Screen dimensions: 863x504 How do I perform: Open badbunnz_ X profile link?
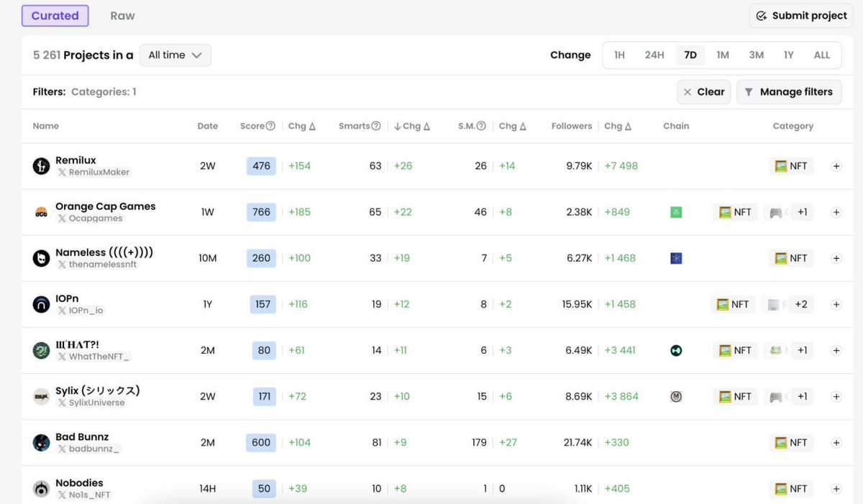pyautogui.click(x=88, y=449)
